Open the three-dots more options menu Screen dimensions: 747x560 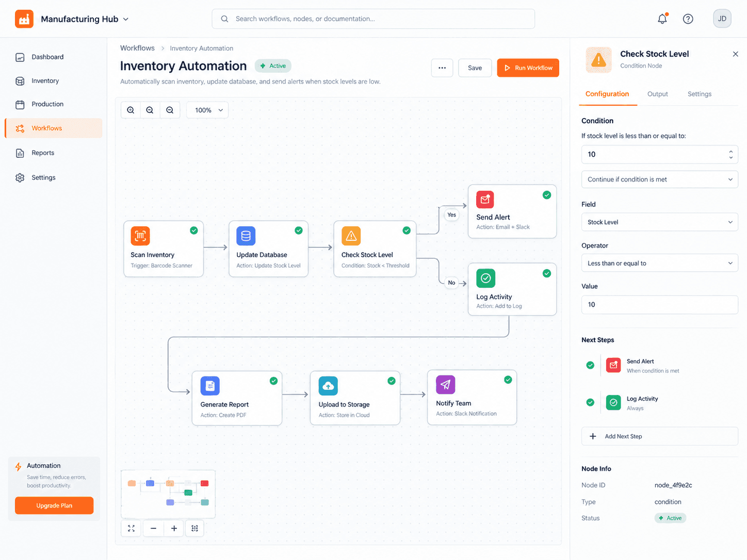(x=442, y=68)
